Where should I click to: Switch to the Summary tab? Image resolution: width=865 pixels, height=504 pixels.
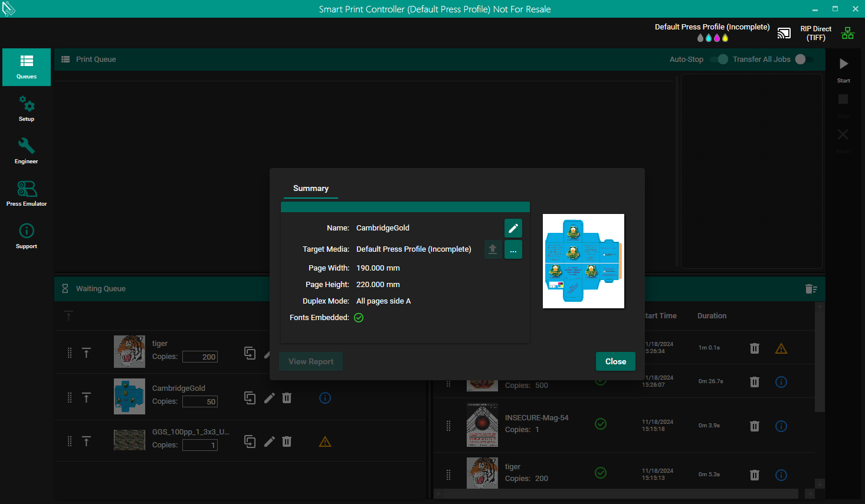[310, 189]
